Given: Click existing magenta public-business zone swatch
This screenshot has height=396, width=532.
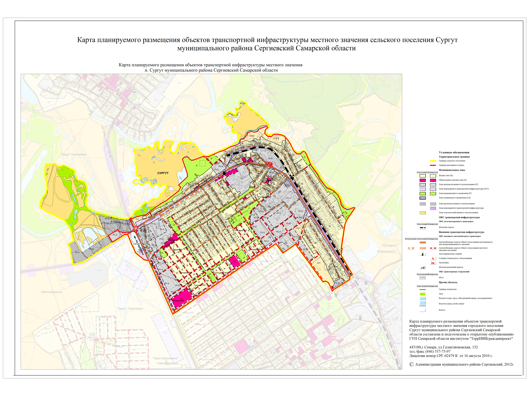Looking at the screenshot, I should 423,180.
